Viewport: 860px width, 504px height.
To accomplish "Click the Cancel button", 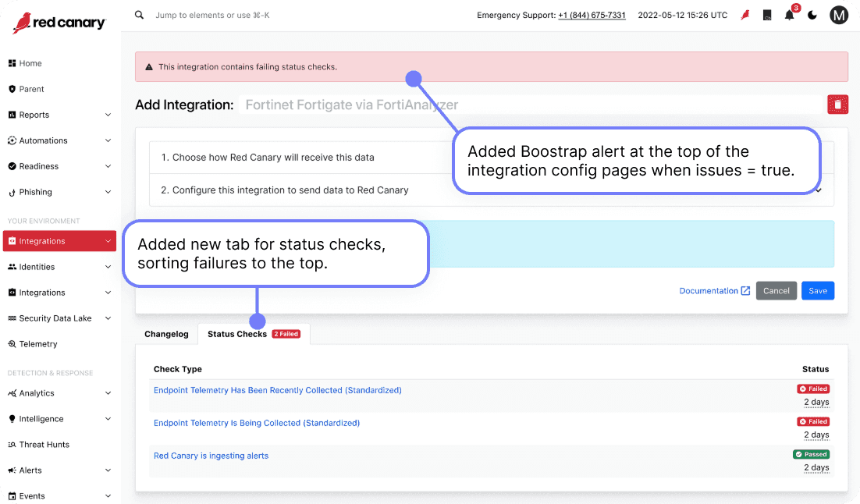I will 776,291.
